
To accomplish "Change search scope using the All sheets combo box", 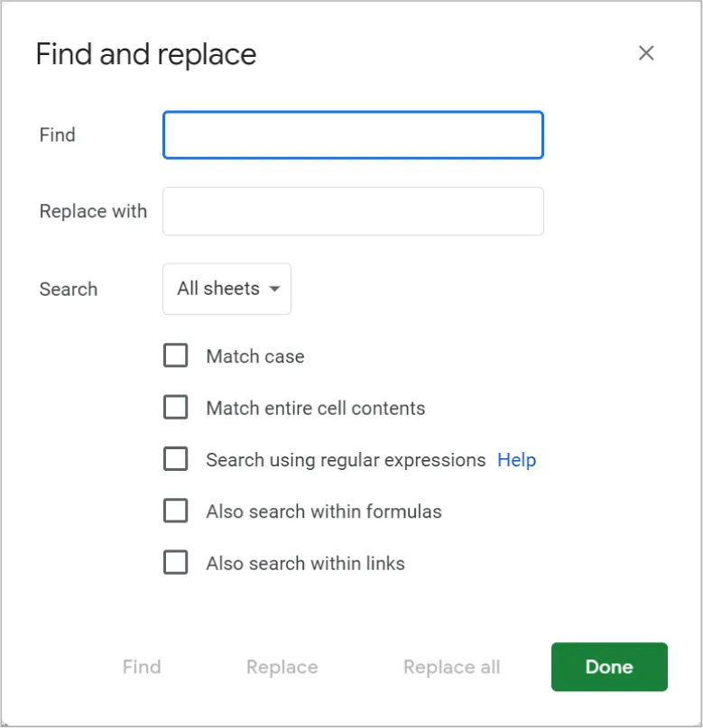I will (226, 289).
